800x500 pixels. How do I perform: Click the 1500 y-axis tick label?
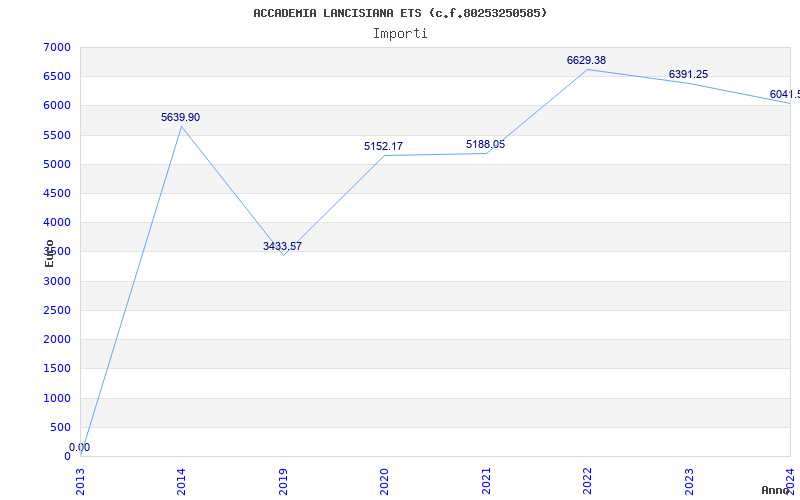pos(57,368)
